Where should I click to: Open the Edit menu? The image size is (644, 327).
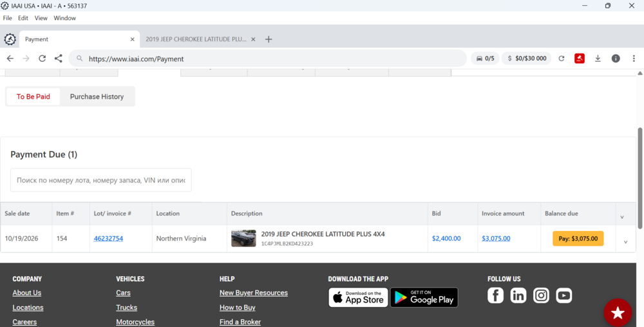coord(23,18)
